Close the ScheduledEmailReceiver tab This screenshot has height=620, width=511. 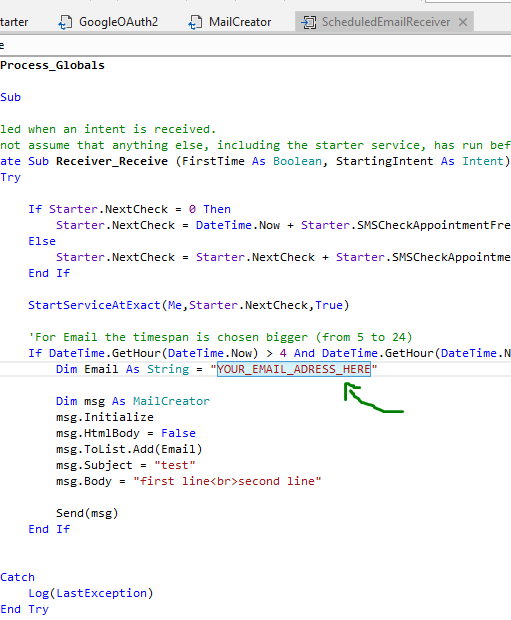(463, 22)
